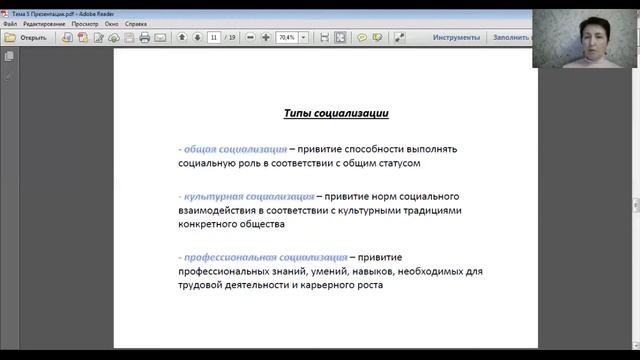
Task: Go to next page with the down arrow
Action: tap(197, 38)
